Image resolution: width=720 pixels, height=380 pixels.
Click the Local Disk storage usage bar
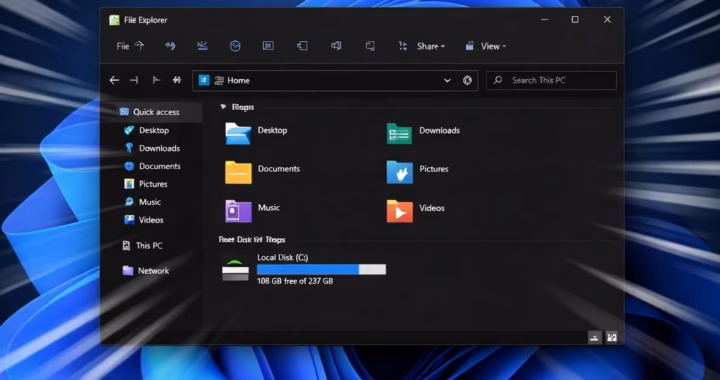coord(321,269)
